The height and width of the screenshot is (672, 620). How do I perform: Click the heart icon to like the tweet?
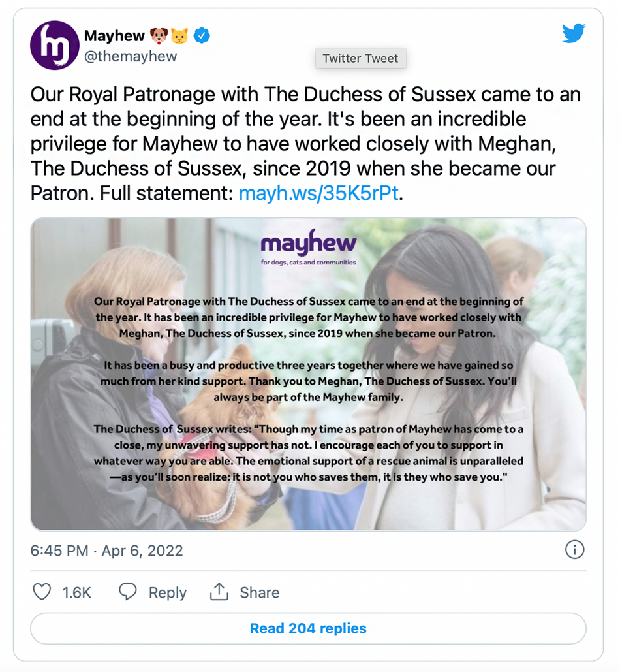pyautogui.click(x=41, y=592)
